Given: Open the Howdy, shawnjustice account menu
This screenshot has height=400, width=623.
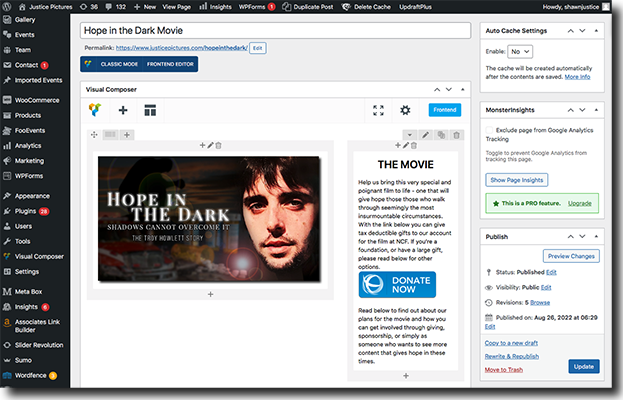Looking at the screenshot, I should [x=576, y=7].
